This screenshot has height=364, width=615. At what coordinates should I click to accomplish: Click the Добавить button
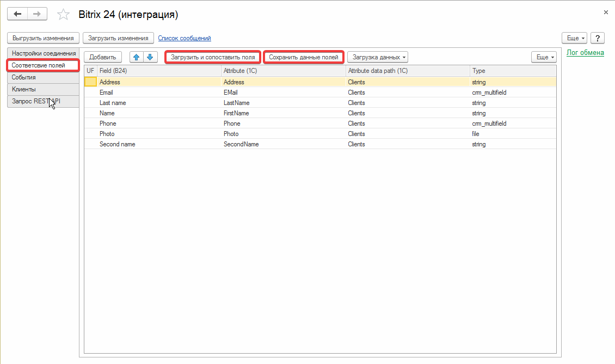click(x=103, y=57)
